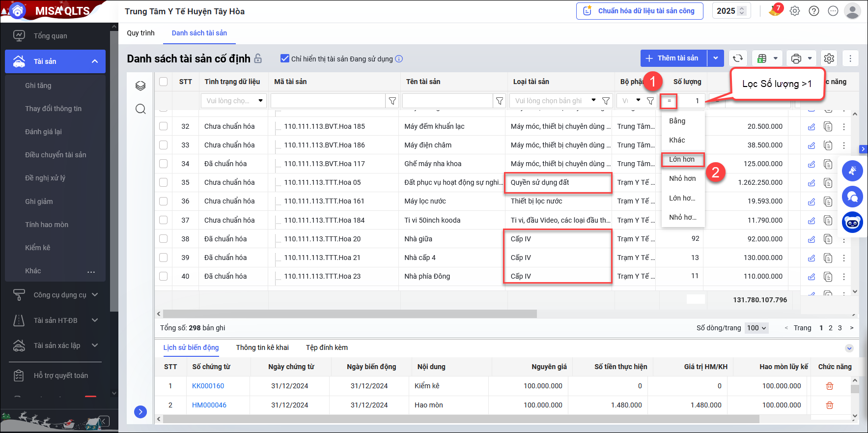Click the horizontal scrollbar of asset table
Screen dimensions: 868x433
350,314
